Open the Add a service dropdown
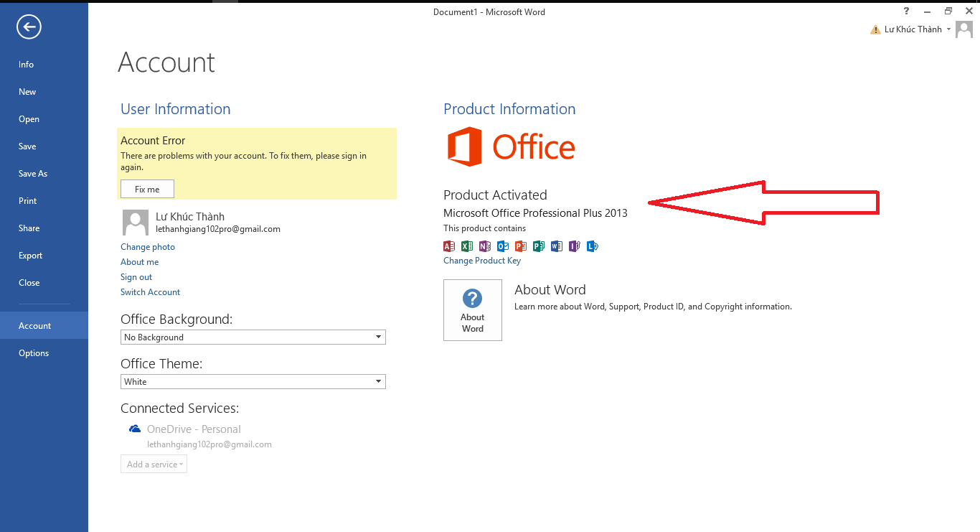The width and height of the screenshot is (980, 532). [x=154, y=464]
